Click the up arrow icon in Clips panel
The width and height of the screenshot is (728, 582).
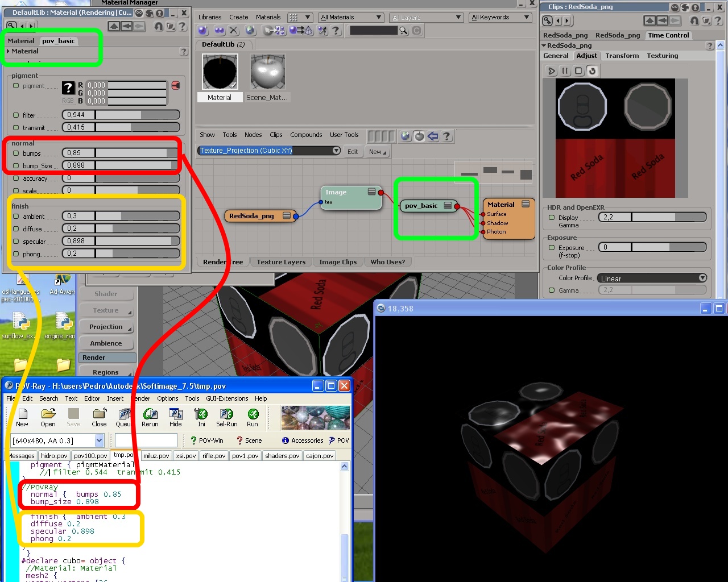[x=650, y=21]
